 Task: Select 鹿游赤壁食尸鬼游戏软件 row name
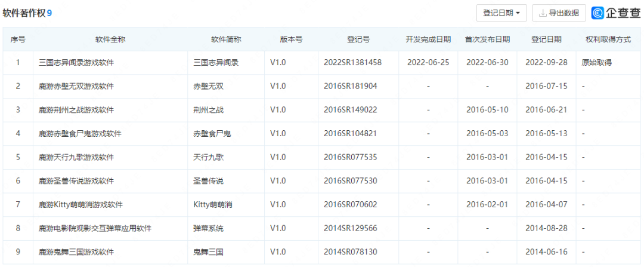pos(80,134)
